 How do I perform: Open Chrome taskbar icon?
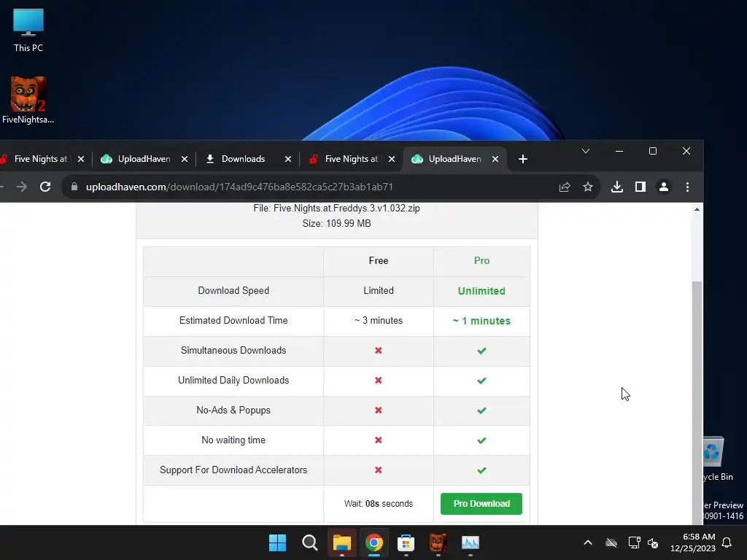click(x=374, y=542)
